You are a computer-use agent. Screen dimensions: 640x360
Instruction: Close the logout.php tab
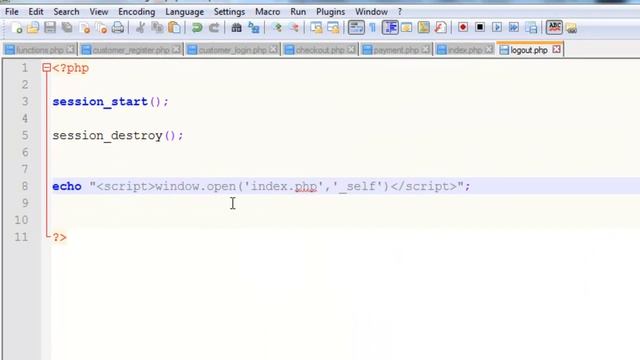coord(556,49)
